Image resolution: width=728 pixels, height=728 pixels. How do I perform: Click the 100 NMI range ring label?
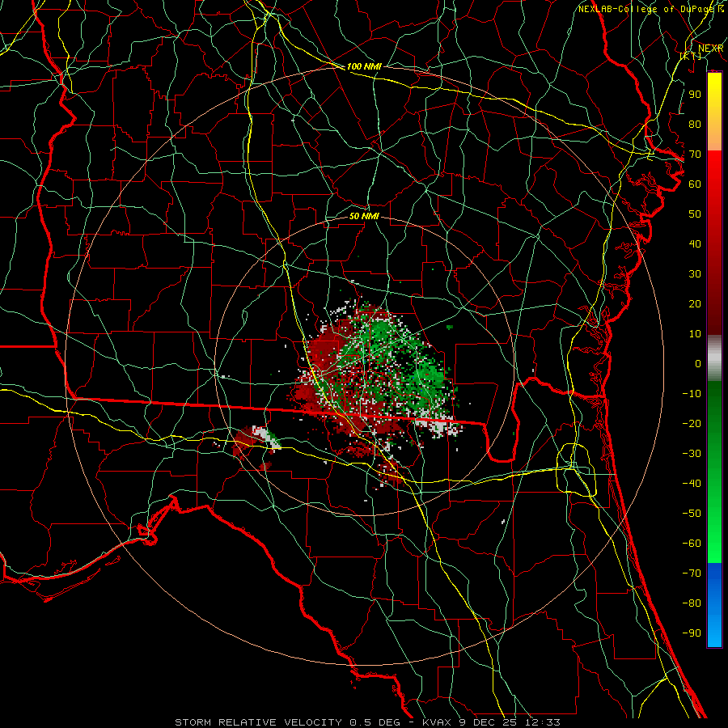point(364,66)
